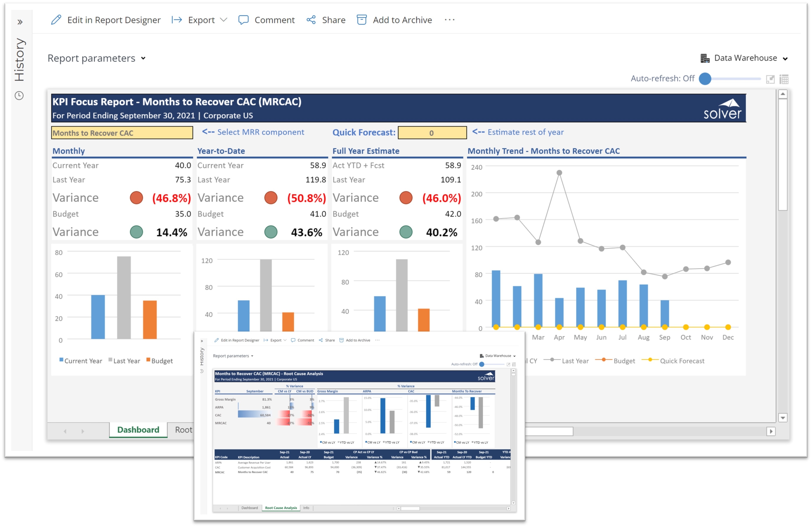Click the pop-out view icon near Auto-refresh
This screenshot has width=812, height=527.
770,79
